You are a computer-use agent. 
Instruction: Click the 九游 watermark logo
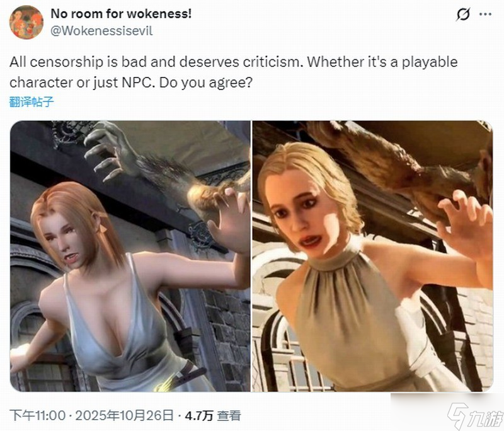click(x=475, y=416)
